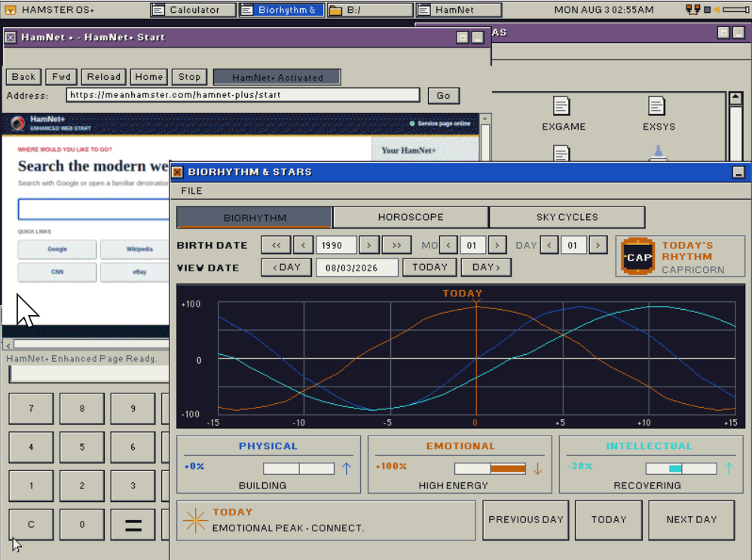Screen dimensions: 752x560
Task: Select Biorhythm & Stars taskbar entry
Action: pos(282,10)
